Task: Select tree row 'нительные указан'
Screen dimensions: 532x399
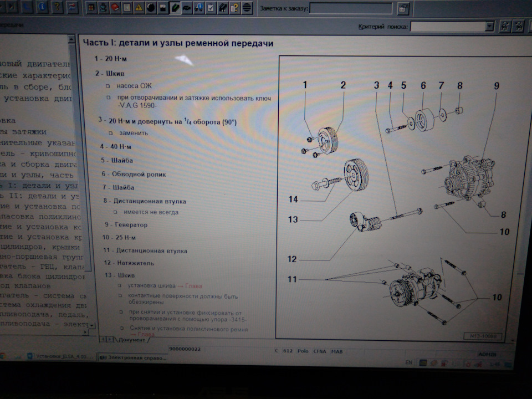Action: tap(38, 143)
